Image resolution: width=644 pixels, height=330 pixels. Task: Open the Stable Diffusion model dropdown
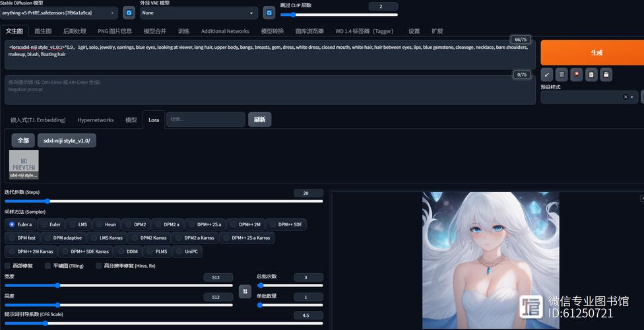[59, 13]
